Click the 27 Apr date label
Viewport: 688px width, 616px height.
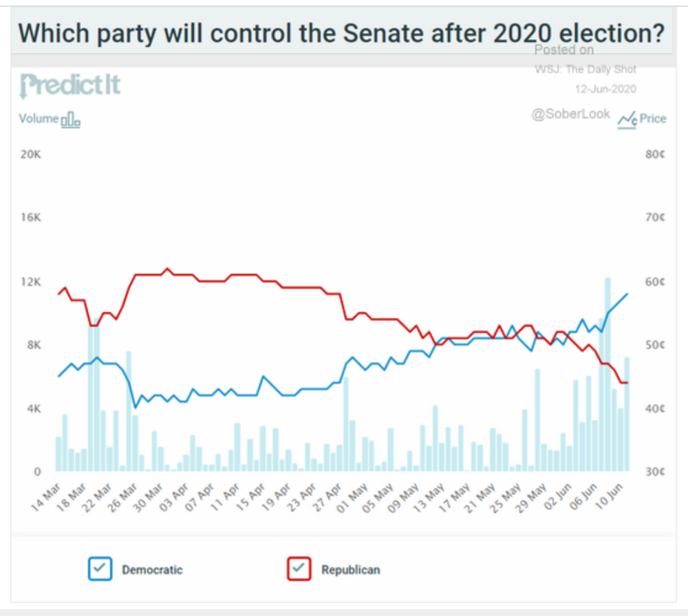[327, 498]
